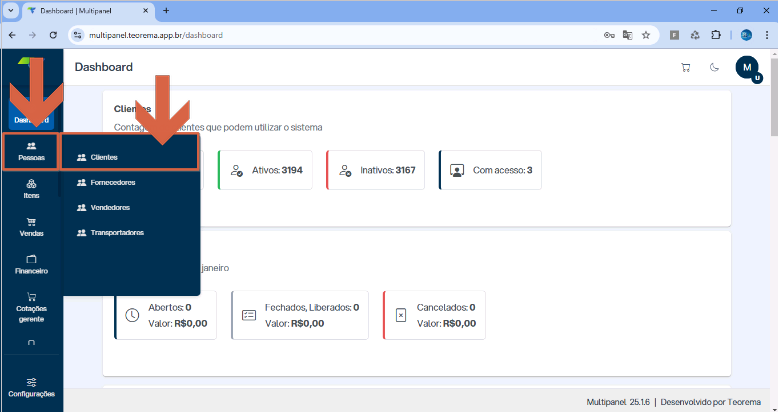
Task: Click the Ativos: 3194 card
Action: (x=265, y=170)
